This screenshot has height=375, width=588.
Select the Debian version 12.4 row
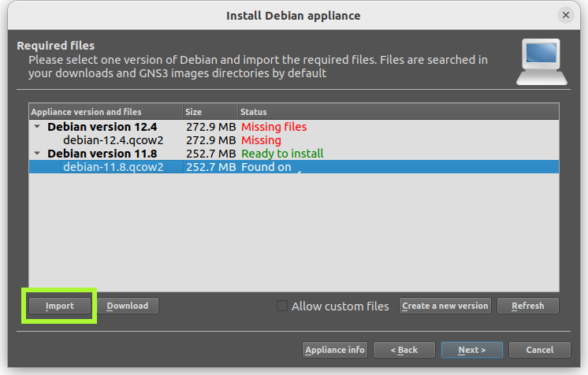coord(294,127)
